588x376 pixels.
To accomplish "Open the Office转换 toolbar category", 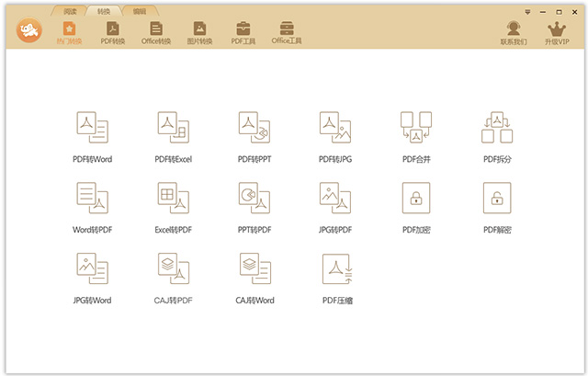I will 156,33.
